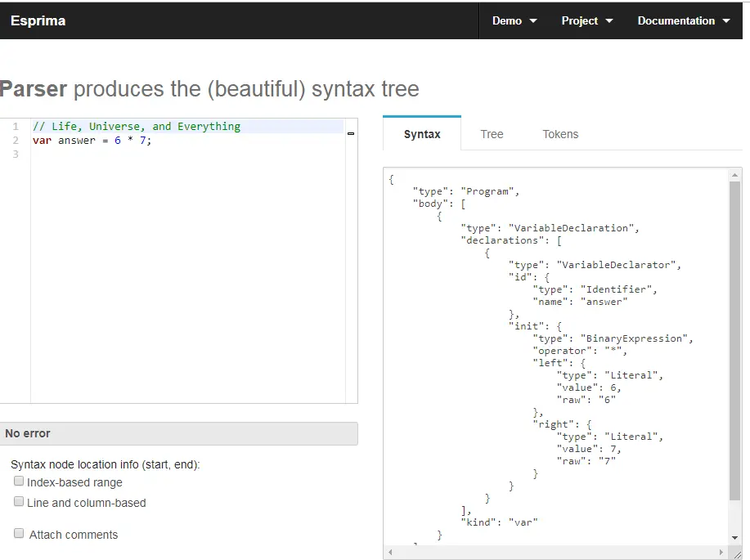Click the vertical scrollbar thumb in syntax output

[x=735, y=339]
